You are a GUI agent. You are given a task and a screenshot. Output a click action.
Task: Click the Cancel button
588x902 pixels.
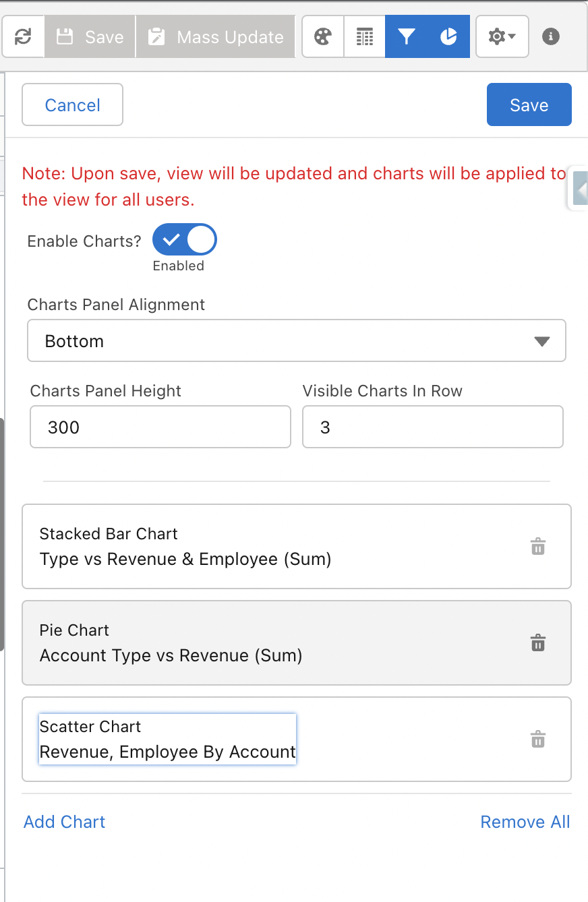point(73,105)
